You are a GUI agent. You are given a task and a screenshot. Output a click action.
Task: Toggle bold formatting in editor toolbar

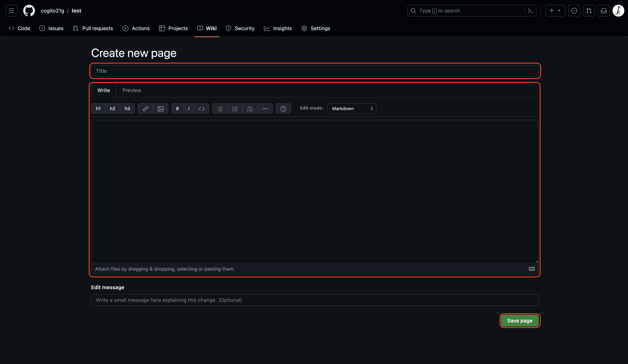tap(177, 108)
